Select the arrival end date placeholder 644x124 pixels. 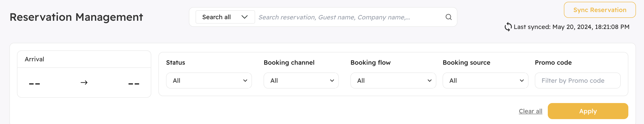pos(134,84)
